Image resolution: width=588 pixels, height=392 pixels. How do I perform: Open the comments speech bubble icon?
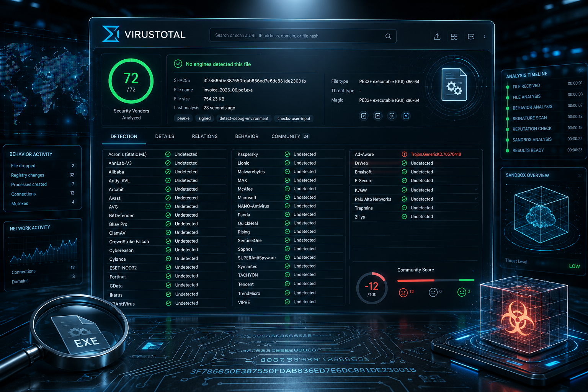click(x=471, y=37)
